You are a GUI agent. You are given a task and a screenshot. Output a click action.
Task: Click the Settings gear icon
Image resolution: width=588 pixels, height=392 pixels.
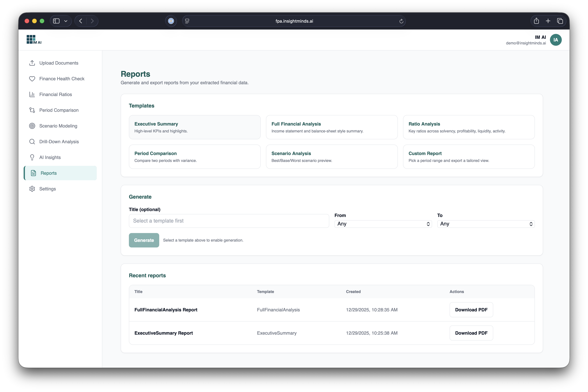pyautogui.click(x=32, y=189)
